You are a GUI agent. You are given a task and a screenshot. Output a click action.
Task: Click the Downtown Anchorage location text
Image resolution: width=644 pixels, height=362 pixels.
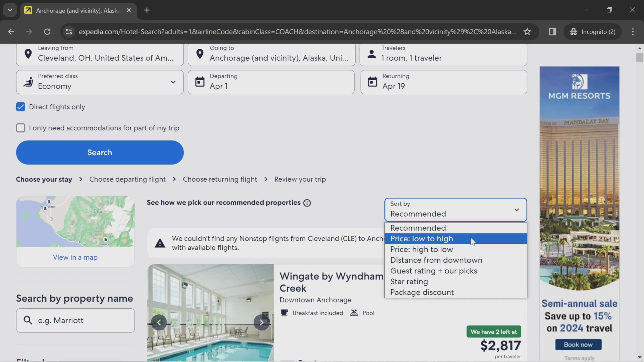(315, 300)
